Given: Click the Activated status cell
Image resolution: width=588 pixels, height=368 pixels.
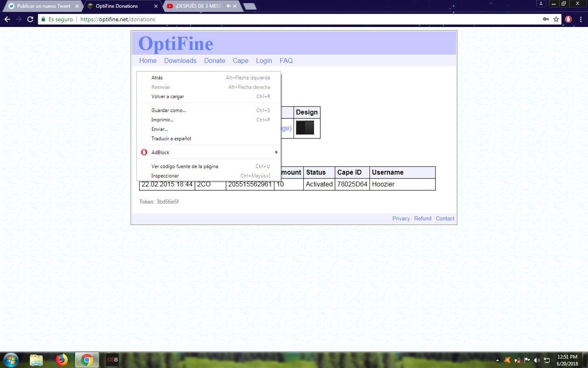Looking at the screenshot, I should (319, 184).
